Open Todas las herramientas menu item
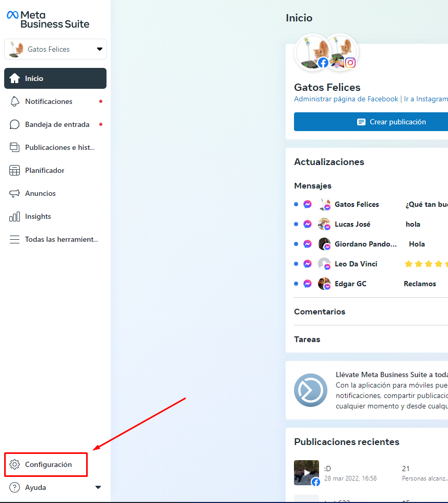 [55, 239]
